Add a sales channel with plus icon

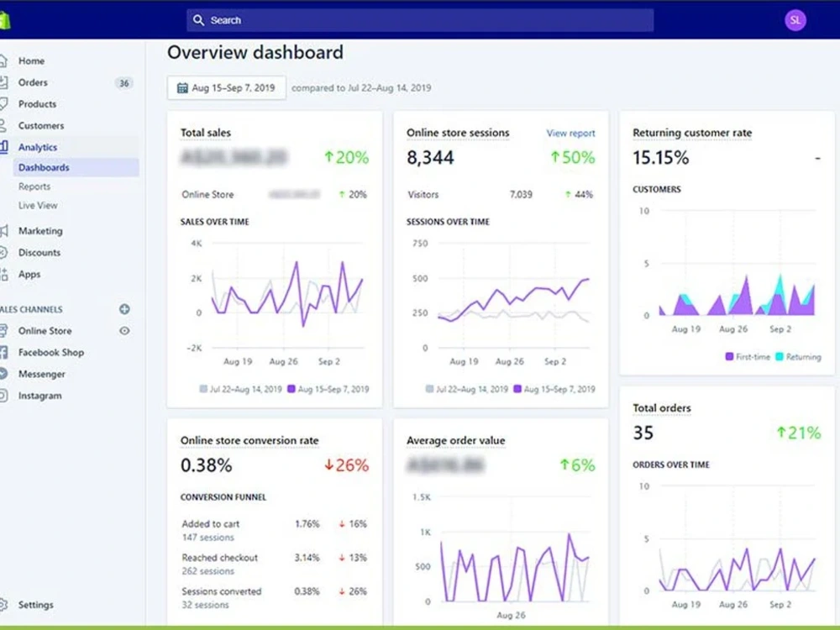(124, 309)
